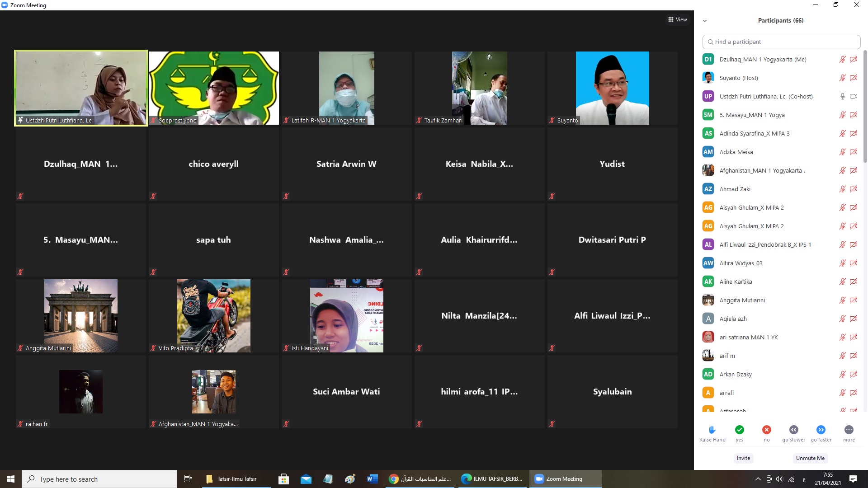Switch to Chrome window on taskbar
Screen dimensions: 868x488
420,479
